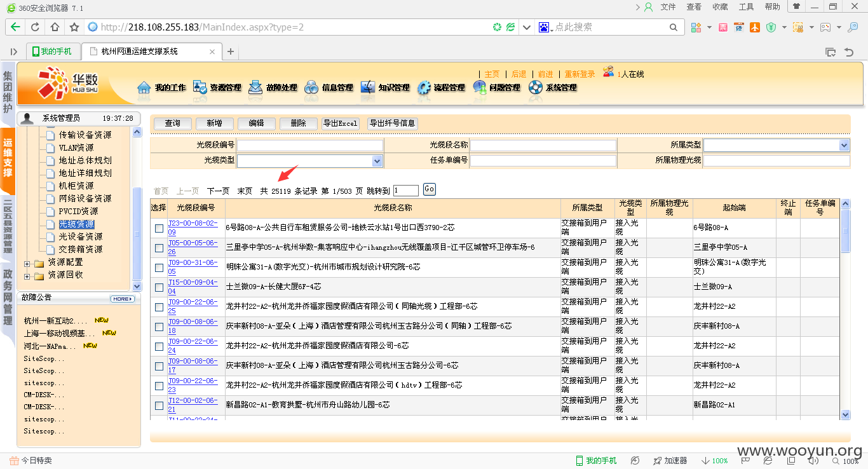Open 系统管理 module
The image size is (868, 469).
tap(552, 88)
